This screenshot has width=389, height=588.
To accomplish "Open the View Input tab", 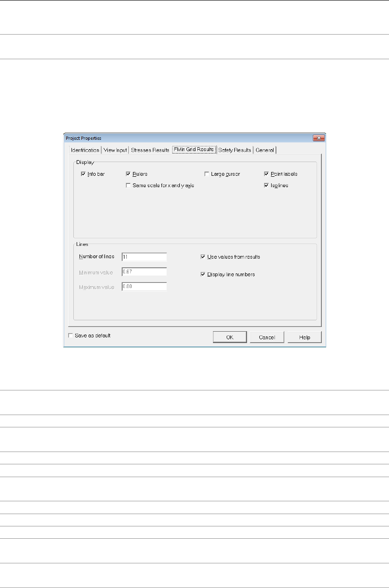I will (115, 150).
